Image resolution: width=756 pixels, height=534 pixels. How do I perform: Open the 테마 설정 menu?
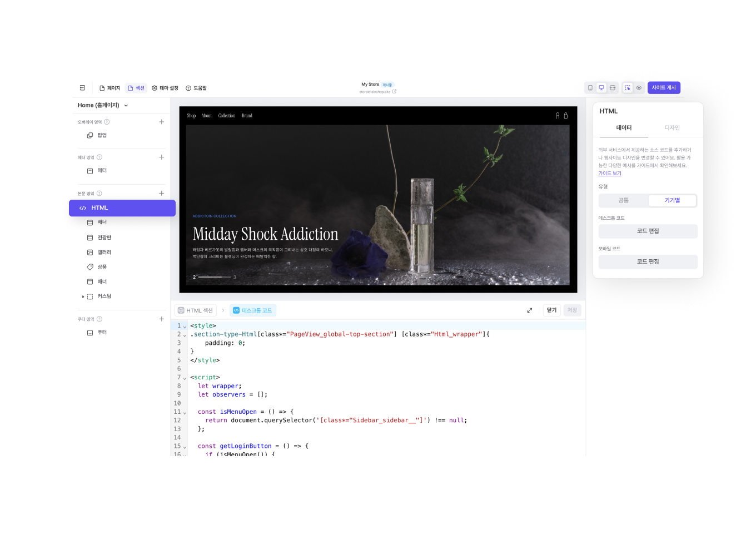point(165,88)
